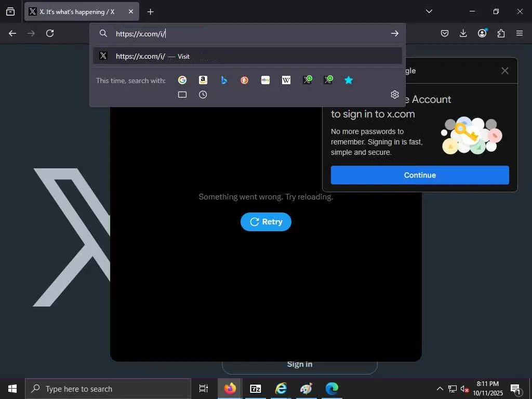Open the Save to Pocket icon
This screenshot has height=399, width=532.
pyautogui.click(x=445, y=33)
